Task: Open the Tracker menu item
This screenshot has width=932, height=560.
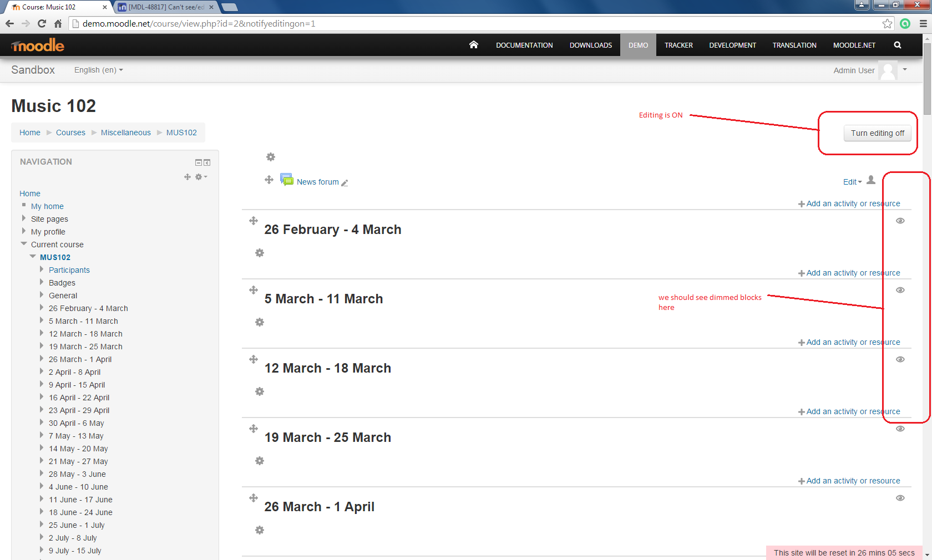Action: click(x=678, y=45)
